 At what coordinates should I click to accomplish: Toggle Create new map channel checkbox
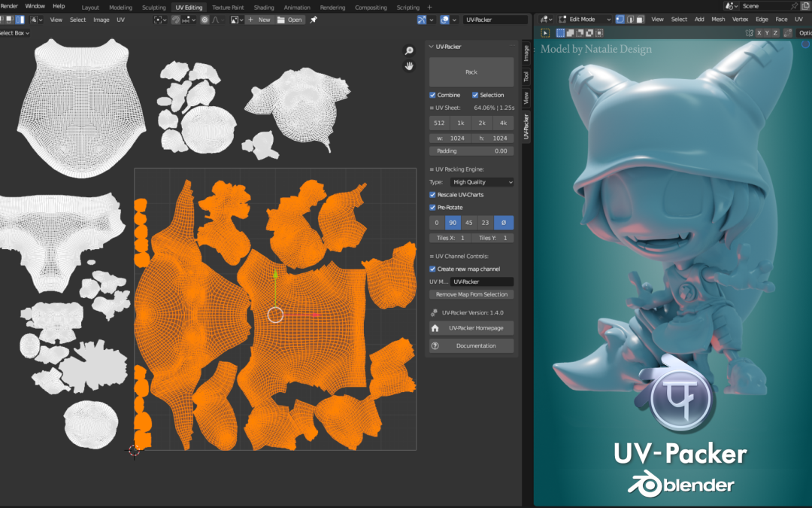[432, 269]
